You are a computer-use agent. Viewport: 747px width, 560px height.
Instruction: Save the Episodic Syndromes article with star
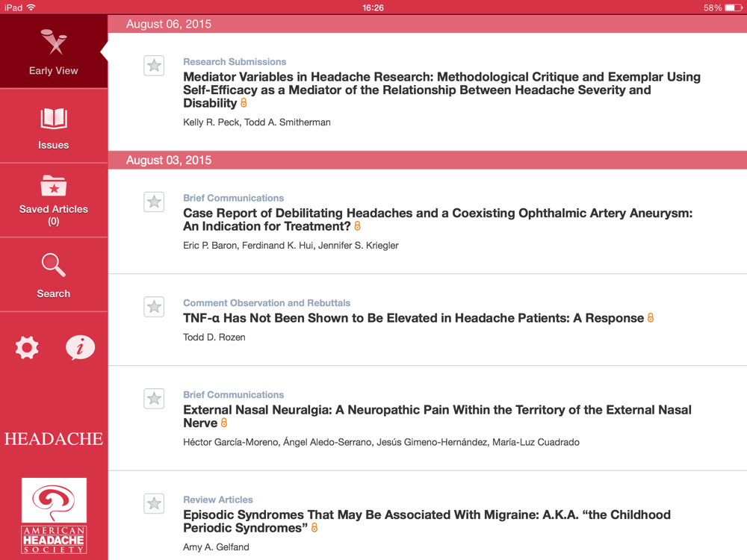(x=154, y=503)
